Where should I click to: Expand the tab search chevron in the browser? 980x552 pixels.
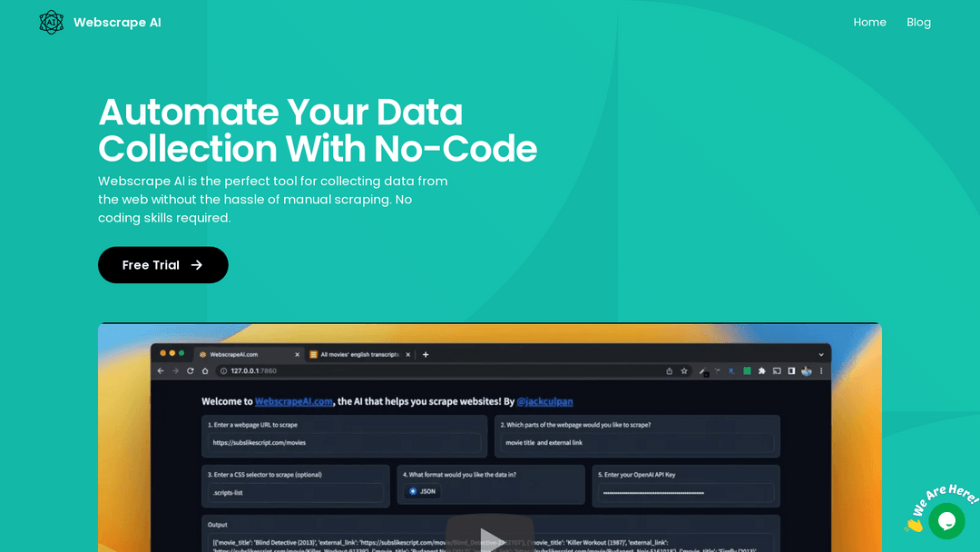point(821,354)
